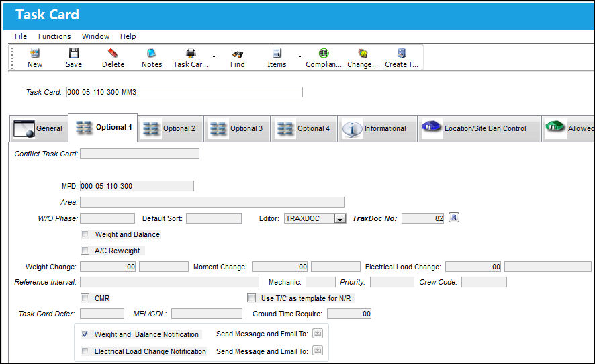This screenshot has height=364, width=595.
Task: Switch to the General tab
Action: [x=38, y=128]
